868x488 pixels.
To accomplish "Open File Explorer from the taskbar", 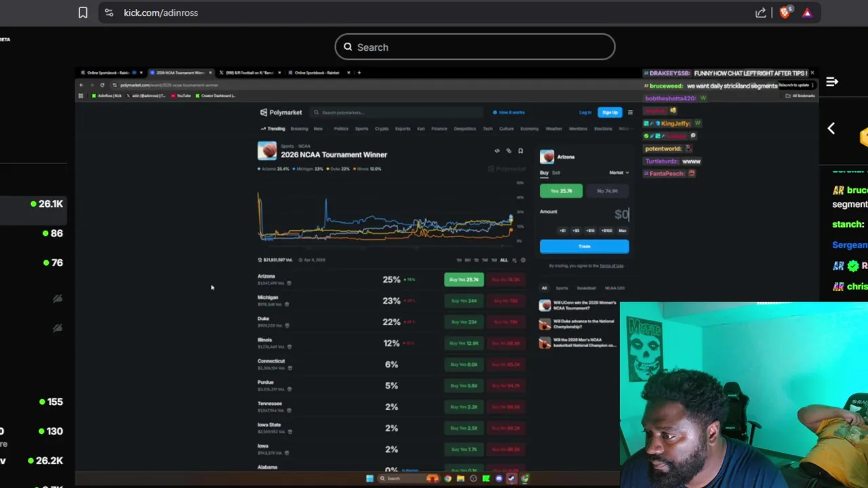I will (460, 479).
